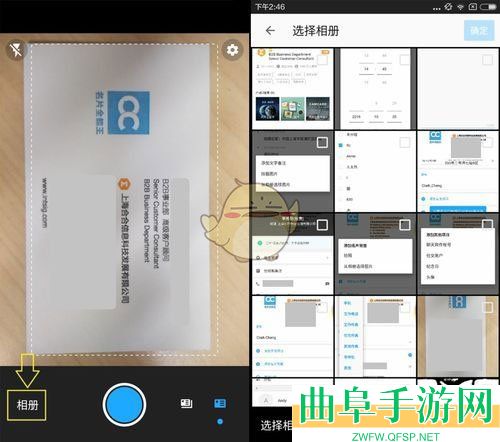Open the 添加文字备注 dialog screenshot thumbnail
Viewport: 500px width, 442px height.
tap(292, 171)
